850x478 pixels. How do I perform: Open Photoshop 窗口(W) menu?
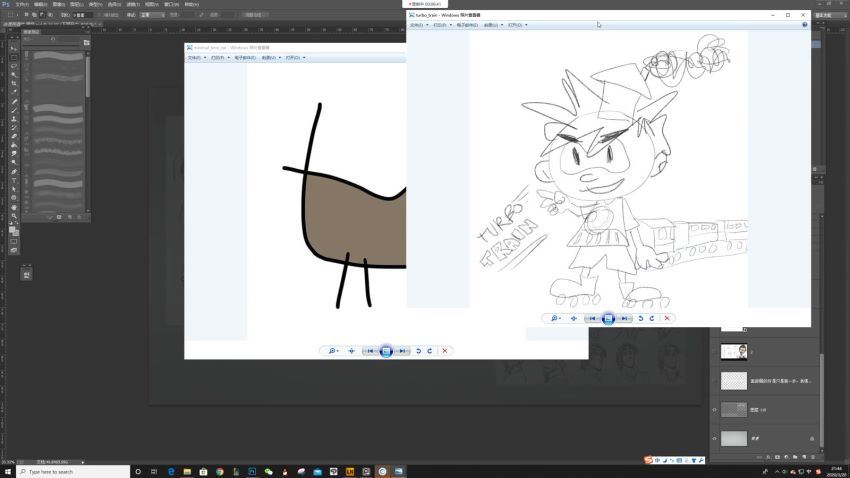[x=171, y=4]
